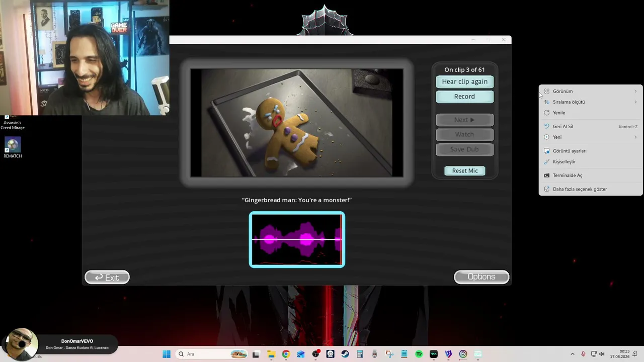Click the Don Omar album thumbnail
The width and height of the screenshot is (644, 362).
21,344
